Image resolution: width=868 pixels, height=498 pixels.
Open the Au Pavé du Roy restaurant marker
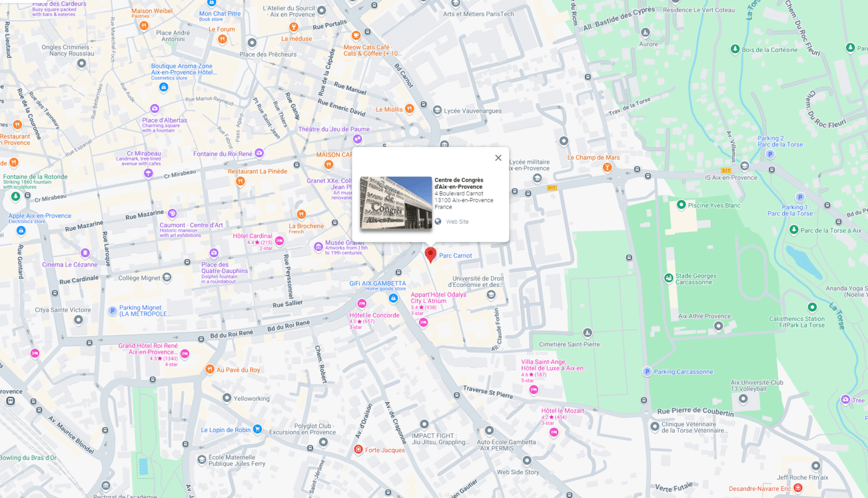[209, 369]
